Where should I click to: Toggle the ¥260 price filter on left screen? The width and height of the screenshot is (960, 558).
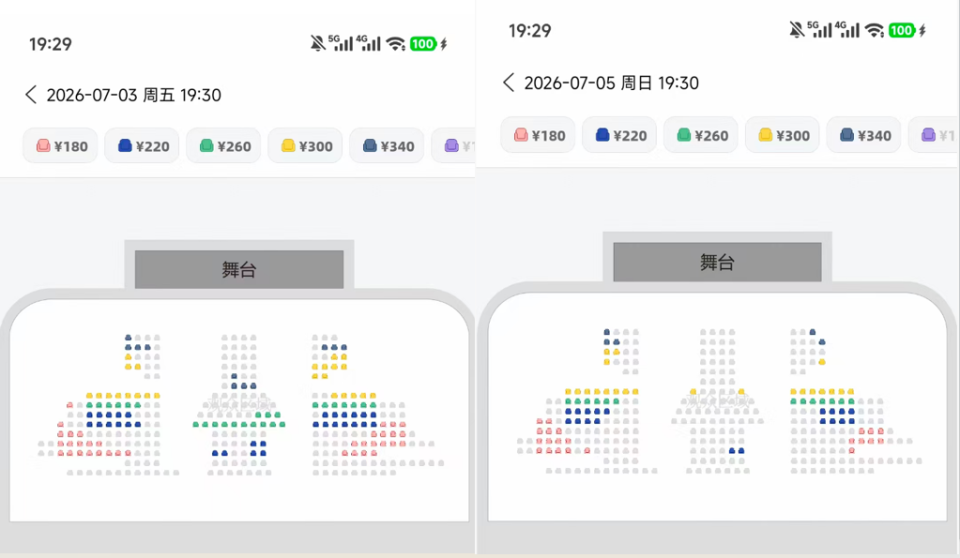tap(223, 146)
